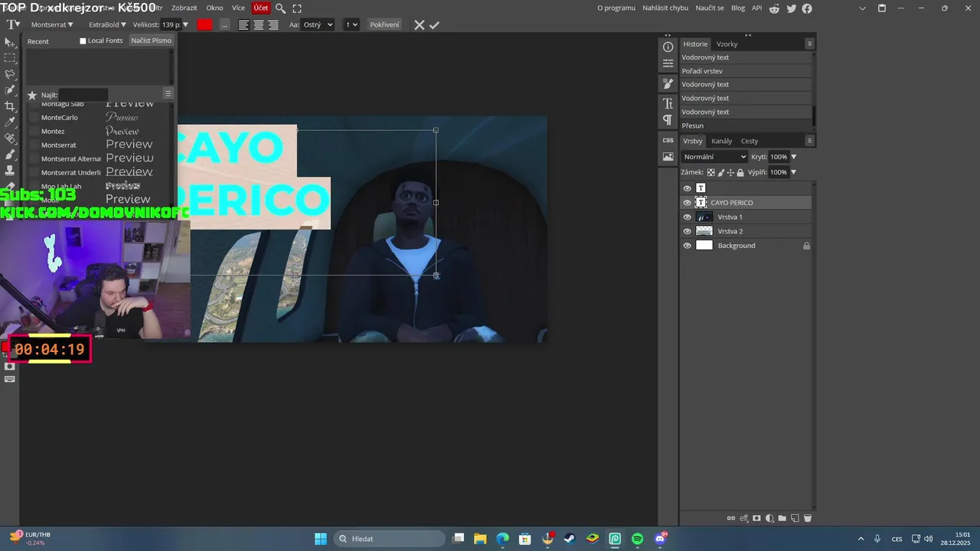Select the Move tool in left toolbar
The width and height of the screenshot is (980, 551).
click(x=10, y=42)
